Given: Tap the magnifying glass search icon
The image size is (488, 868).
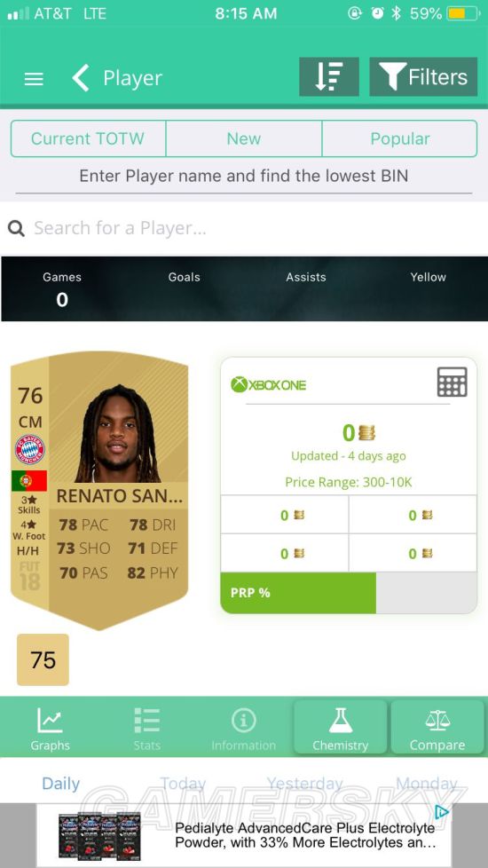Looking at the screenshot, I should pos(16,228).
